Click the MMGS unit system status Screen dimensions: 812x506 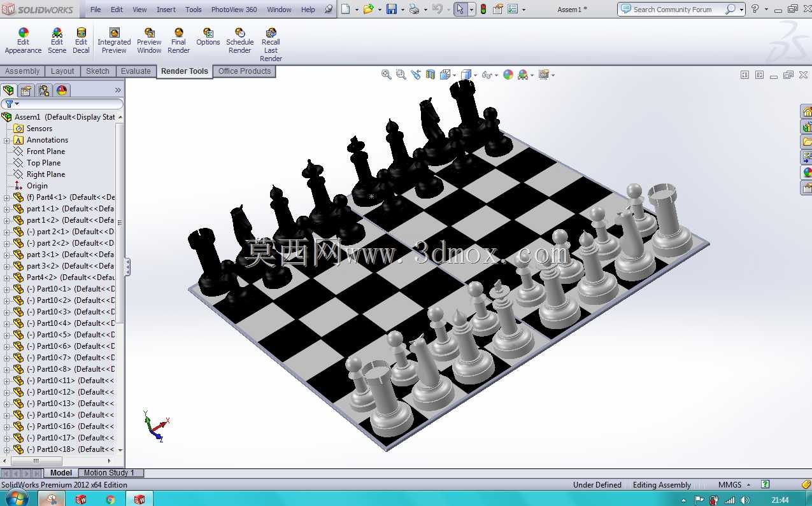tap(729, 485)
